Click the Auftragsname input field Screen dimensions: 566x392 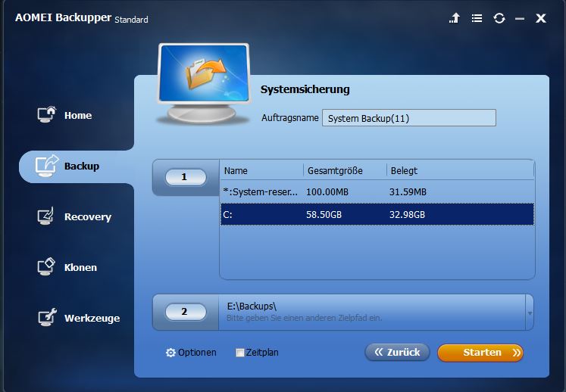tap(409, 118)
